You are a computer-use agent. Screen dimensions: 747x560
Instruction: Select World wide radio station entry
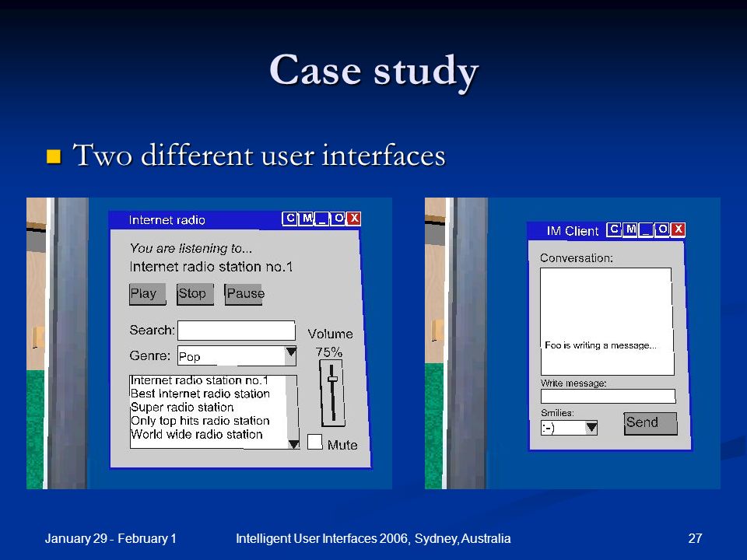click(x=196, y=434)
